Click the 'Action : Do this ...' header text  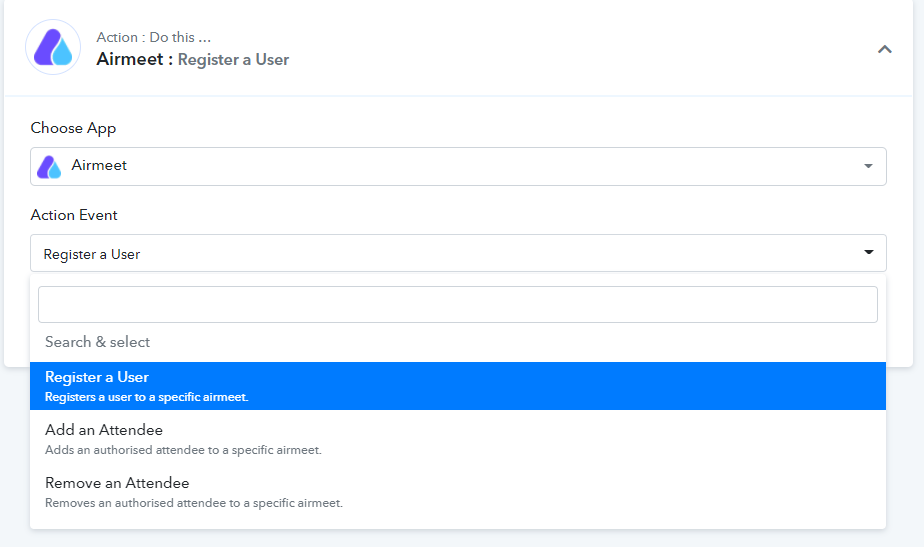[154, 37]
